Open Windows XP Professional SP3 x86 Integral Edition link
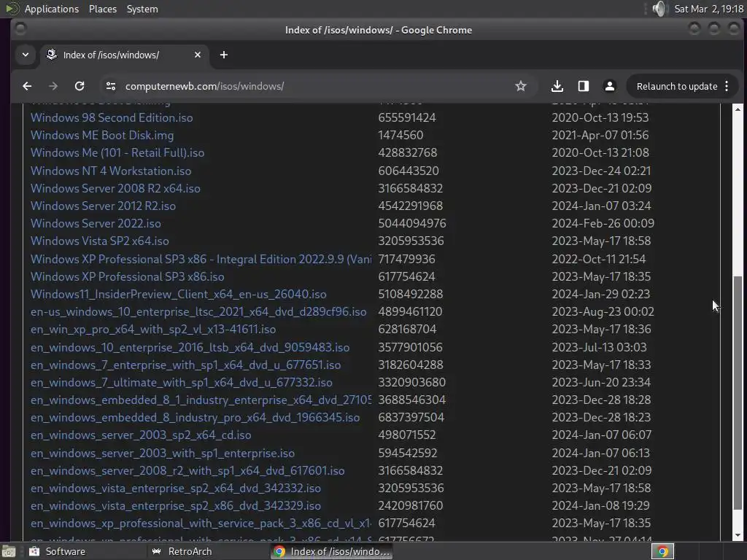747x560 pixels. [201, 259]
